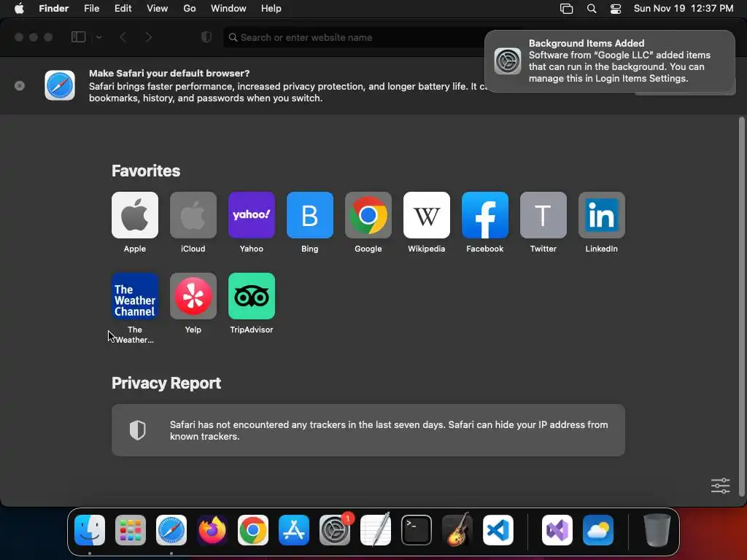Image resolution: width=747 pixels, height=560 pixels.
Task: Open the Wikipedia favorite tile
Action: 426,215
